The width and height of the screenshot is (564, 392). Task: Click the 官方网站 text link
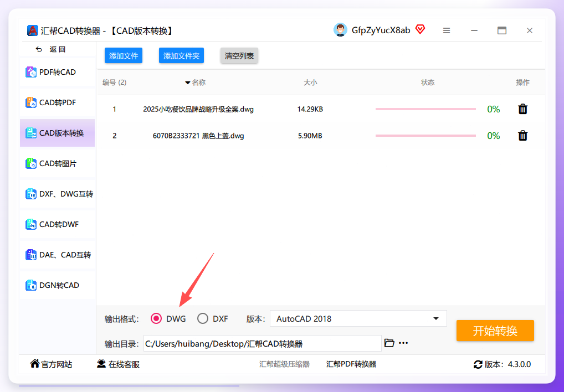(57, 364)
